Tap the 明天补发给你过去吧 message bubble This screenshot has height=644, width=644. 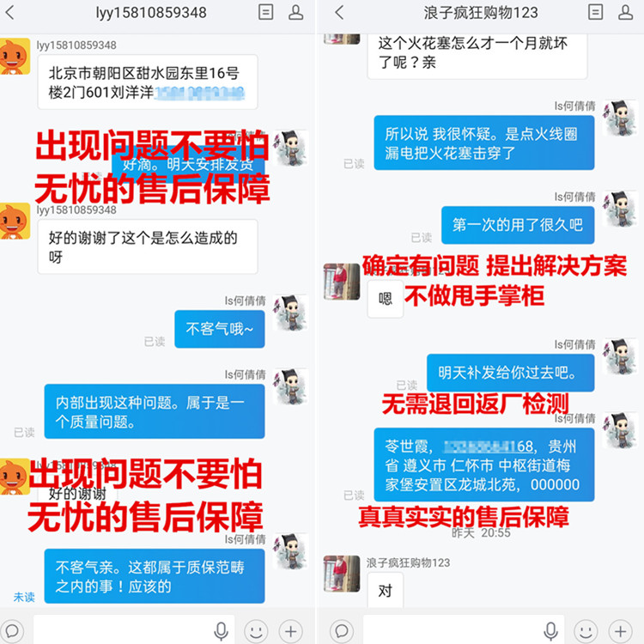point(511,373)
